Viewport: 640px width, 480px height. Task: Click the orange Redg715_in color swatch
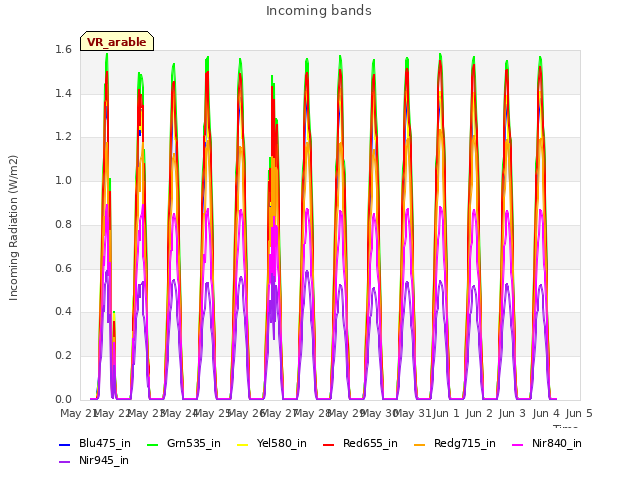pyautogui.click(x=419, y=444)
